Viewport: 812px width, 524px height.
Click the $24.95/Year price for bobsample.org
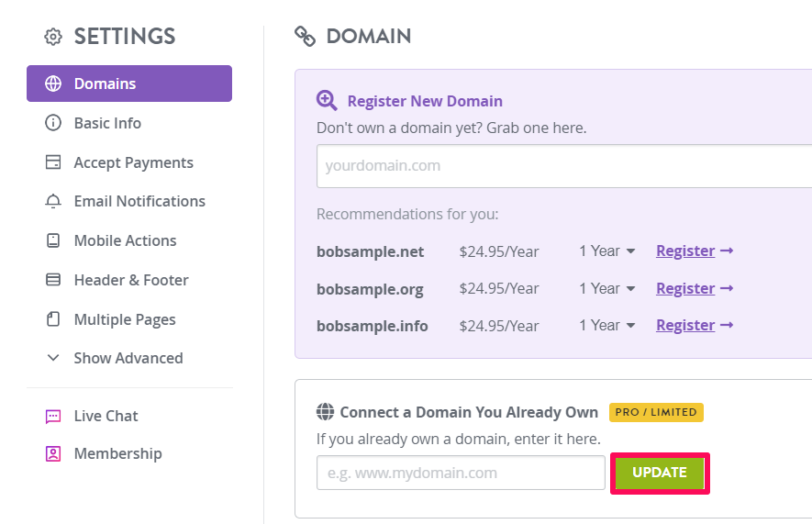click(x=499, y=289)
